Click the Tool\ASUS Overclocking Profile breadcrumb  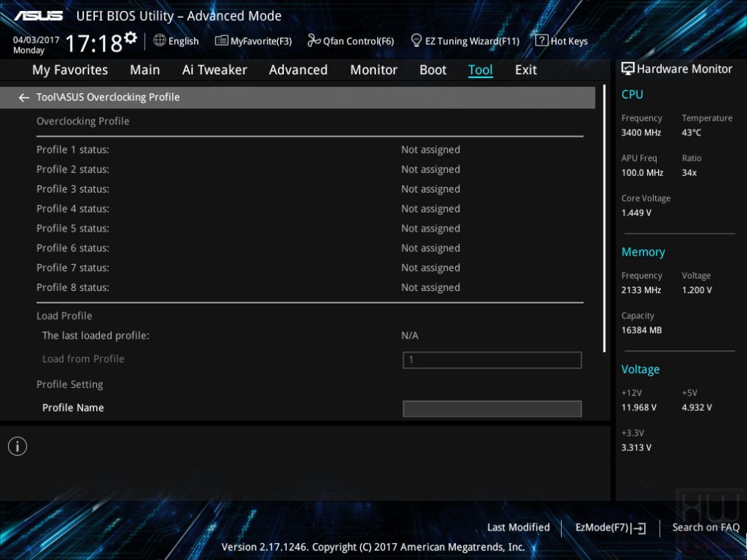pyautogui.click(x=108, y=97)
